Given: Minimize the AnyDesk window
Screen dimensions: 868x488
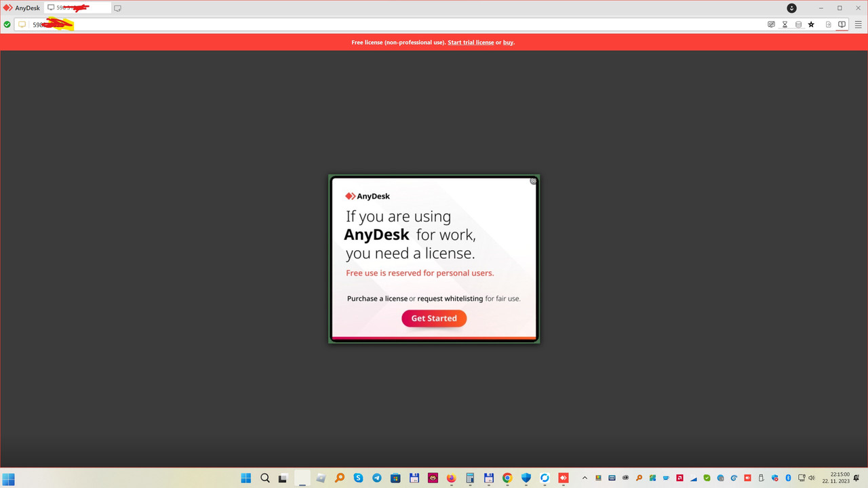Looking at the screenshot, I should point(821,8).
